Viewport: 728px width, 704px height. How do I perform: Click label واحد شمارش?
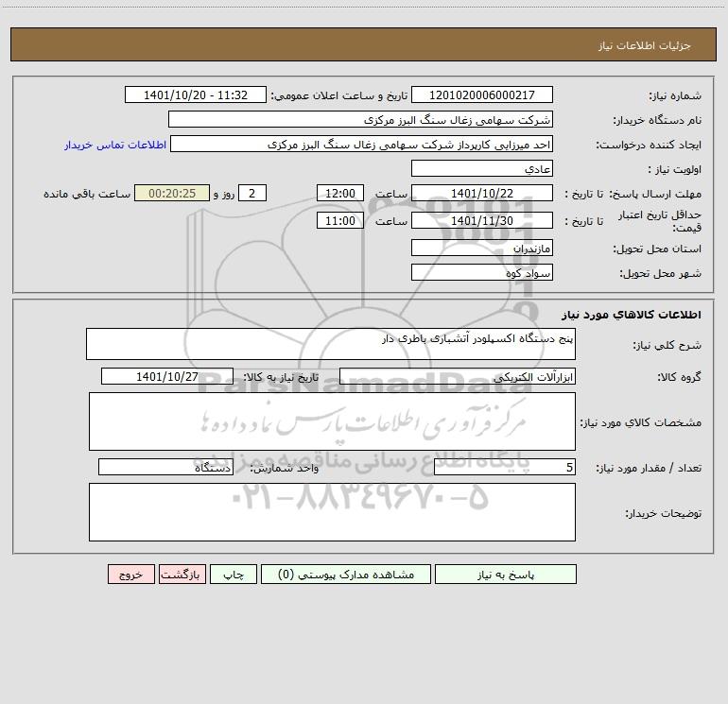coord(285,469)
